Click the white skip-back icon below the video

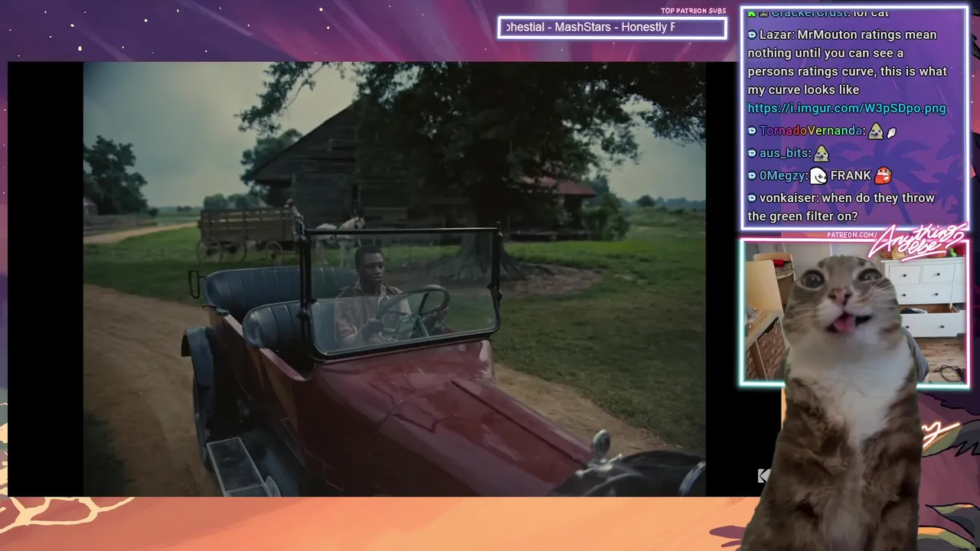763,476
